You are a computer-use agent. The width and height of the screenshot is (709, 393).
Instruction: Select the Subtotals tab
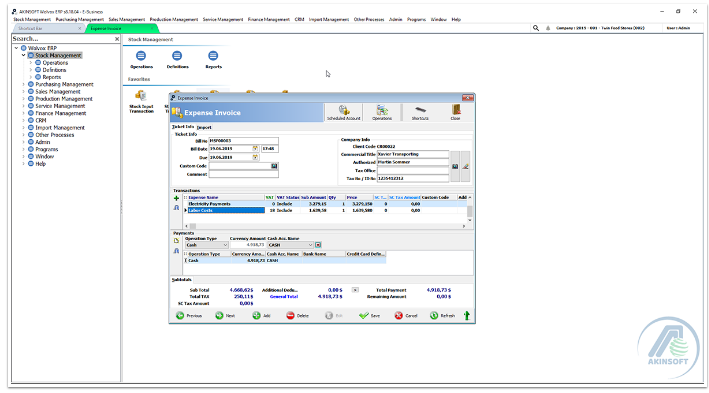pos(182,279)
